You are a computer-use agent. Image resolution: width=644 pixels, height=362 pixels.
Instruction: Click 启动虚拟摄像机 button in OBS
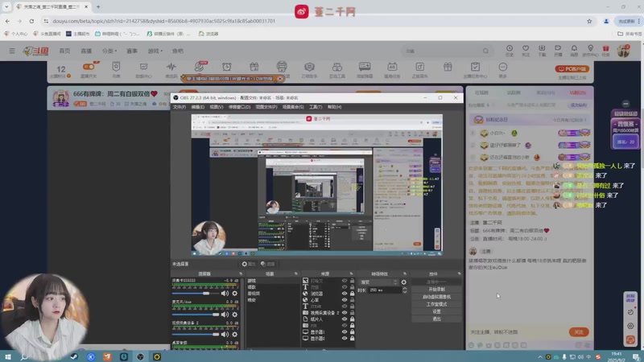pyautogui.click(x=436, y=297)
